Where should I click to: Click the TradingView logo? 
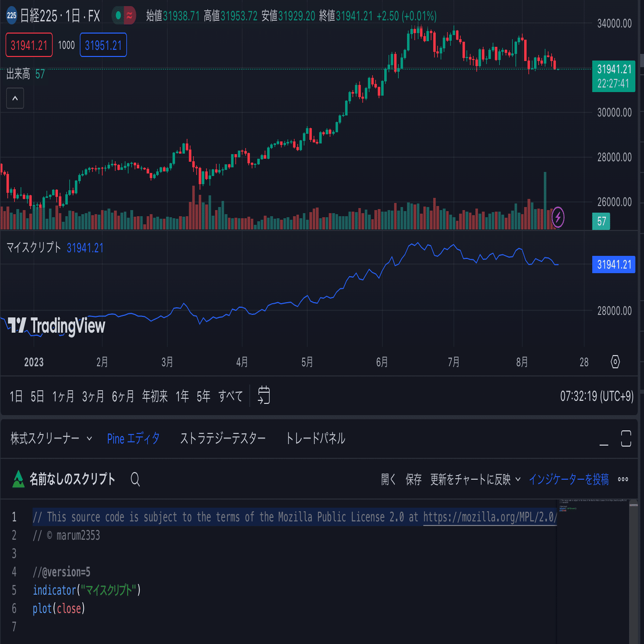pos(56,326)
